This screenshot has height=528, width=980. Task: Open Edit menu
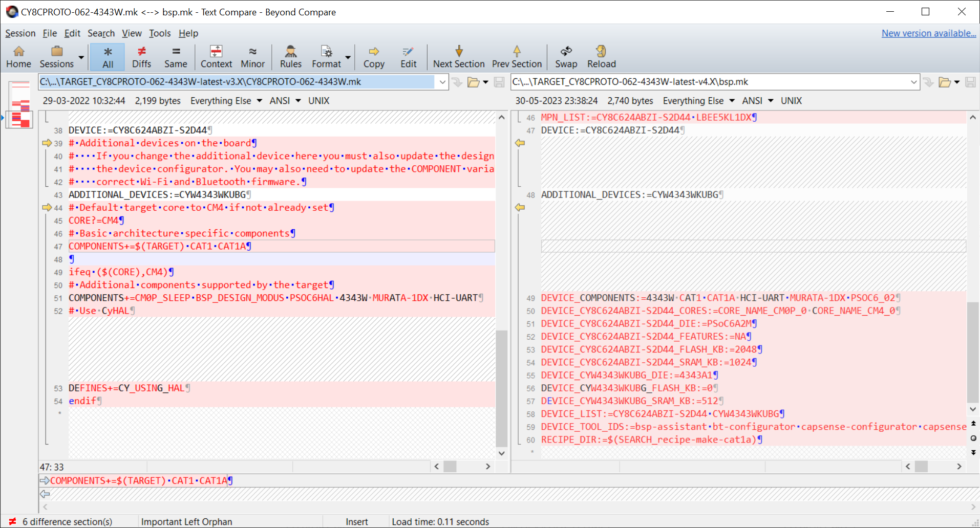[x=72, y=33]
